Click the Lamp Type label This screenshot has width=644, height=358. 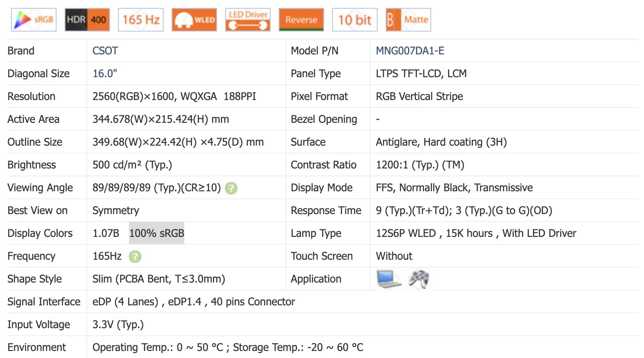pyautogui.click(x=316, y=233)
